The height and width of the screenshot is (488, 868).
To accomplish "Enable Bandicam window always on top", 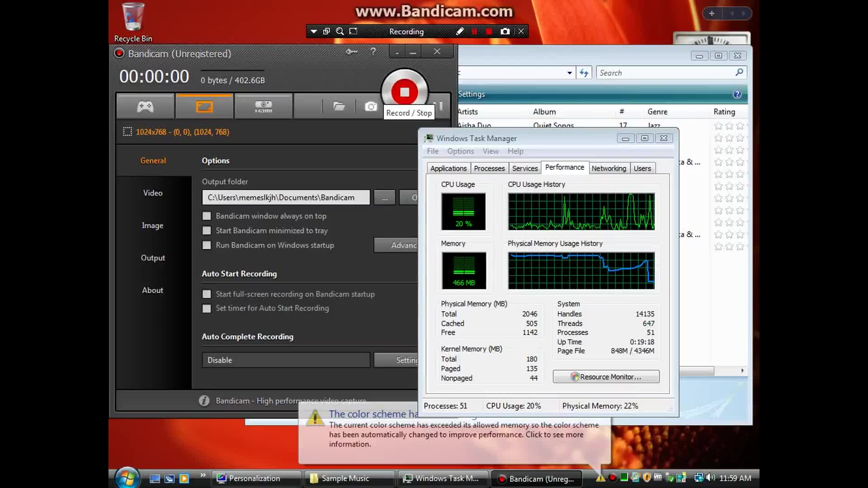I will pyautogui.click(x=207, y=216).
